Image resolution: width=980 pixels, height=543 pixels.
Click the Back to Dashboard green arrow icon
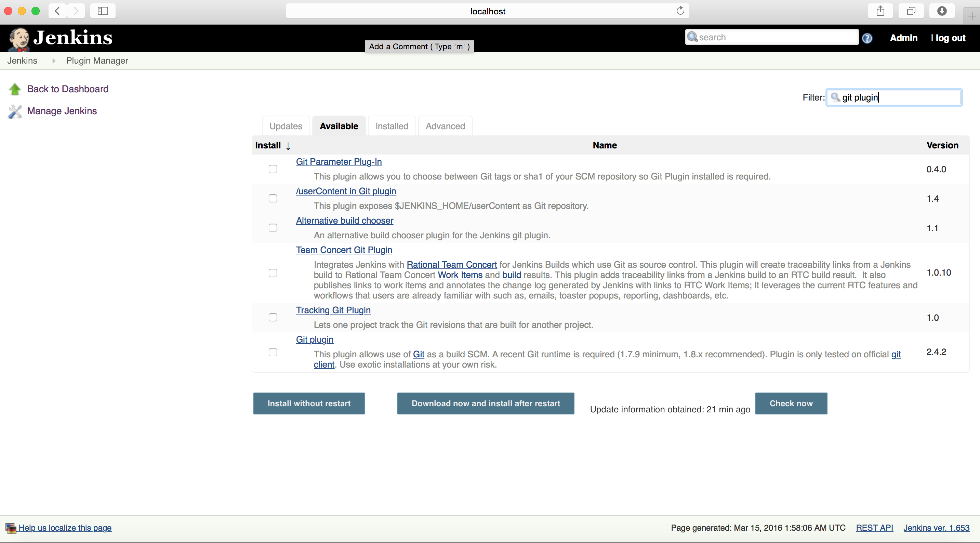(x=15, y=89)
